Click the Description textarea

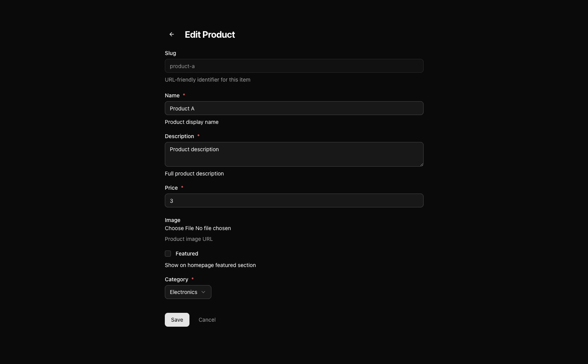pos(294,154)
